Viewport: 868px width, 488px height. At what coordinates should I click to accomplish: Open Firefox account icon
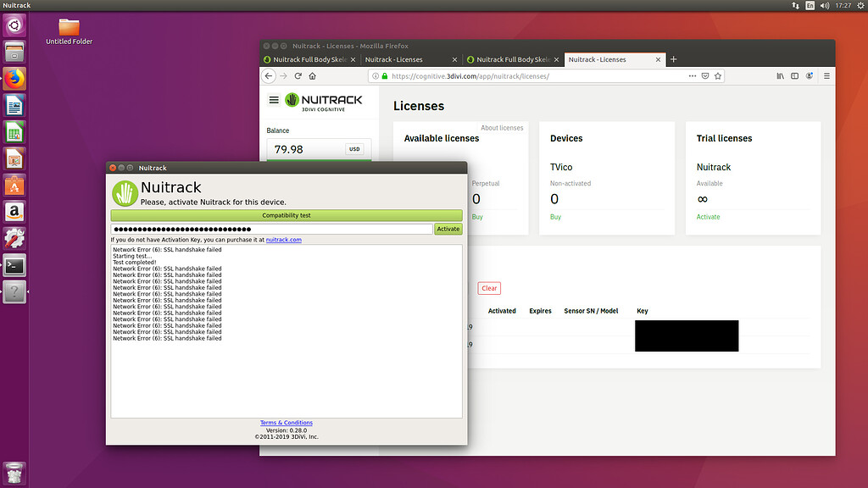810,75
